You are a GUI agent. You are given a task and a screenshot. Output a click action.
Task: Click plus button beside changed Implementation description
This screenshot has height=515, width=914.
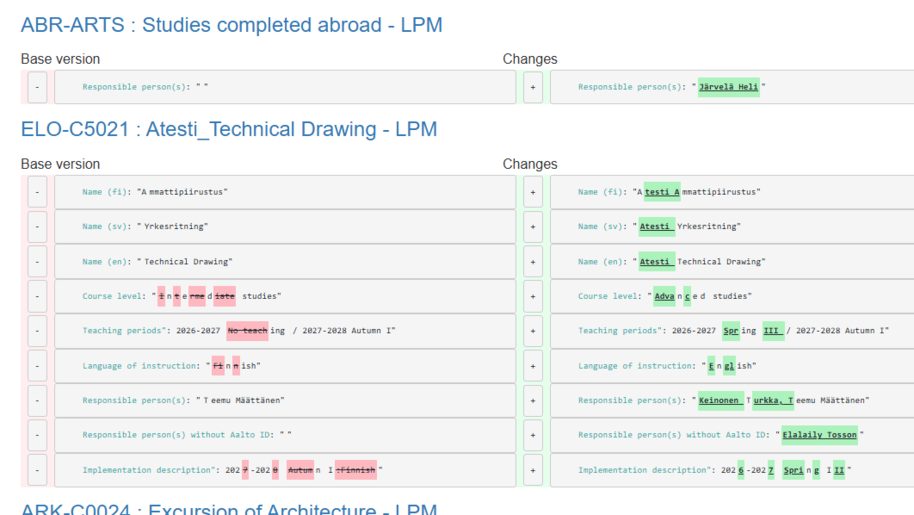533,470
